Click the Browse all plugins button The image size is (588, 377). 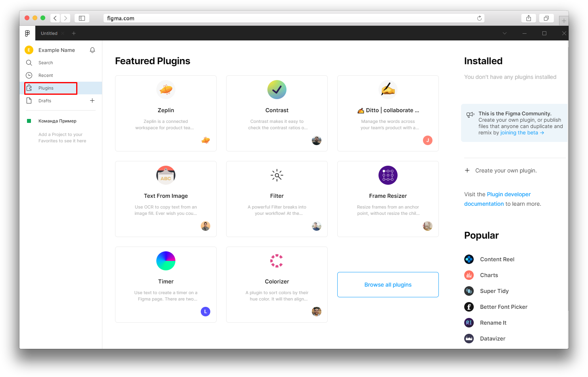click(388, 285)
